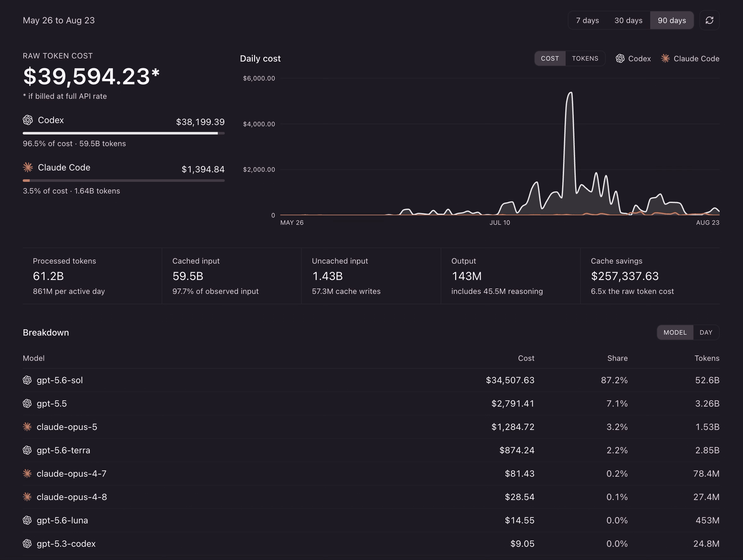This screenshot has height=560, width=743.
Task: Click the 97.7% of observed input note
Action: 215,291
